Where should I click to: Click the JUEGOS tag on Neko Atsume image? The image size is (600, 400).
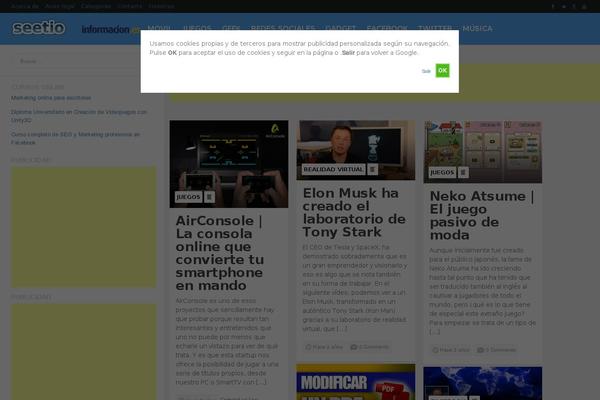pyautogui.click(x=442, y=172)
